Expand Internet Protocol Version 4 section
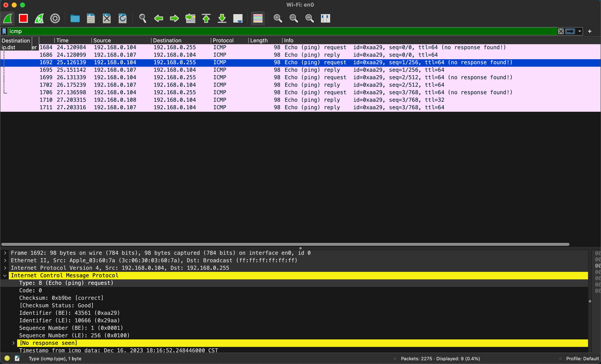The height and width of the screenshot is (364, 601). (x=5, y=268)
